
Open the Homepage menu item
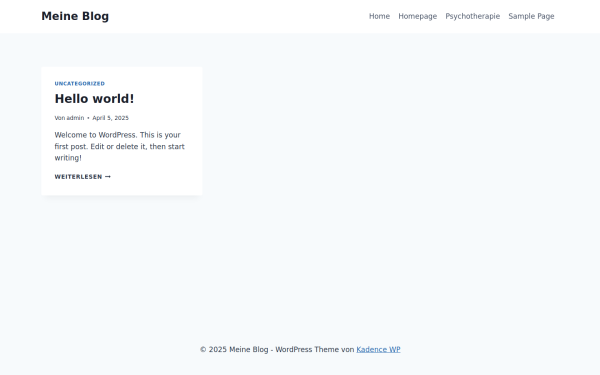coord(417,16)
